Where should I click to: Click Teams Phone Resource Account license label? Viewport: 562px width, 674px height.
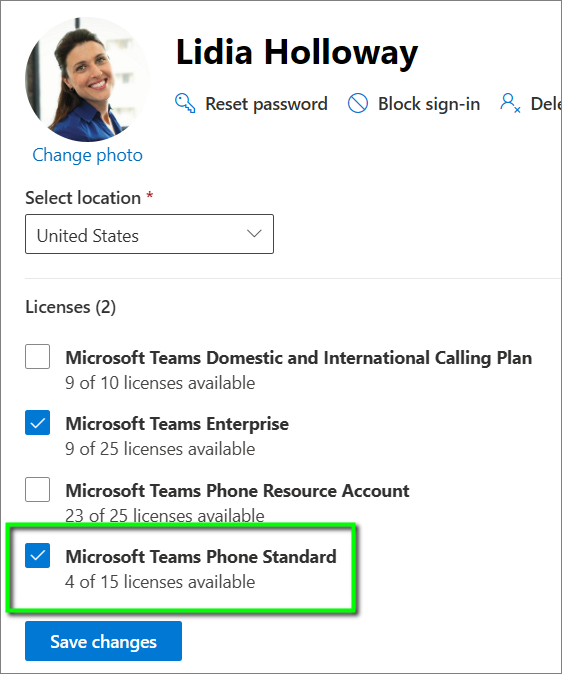point(237,490)
